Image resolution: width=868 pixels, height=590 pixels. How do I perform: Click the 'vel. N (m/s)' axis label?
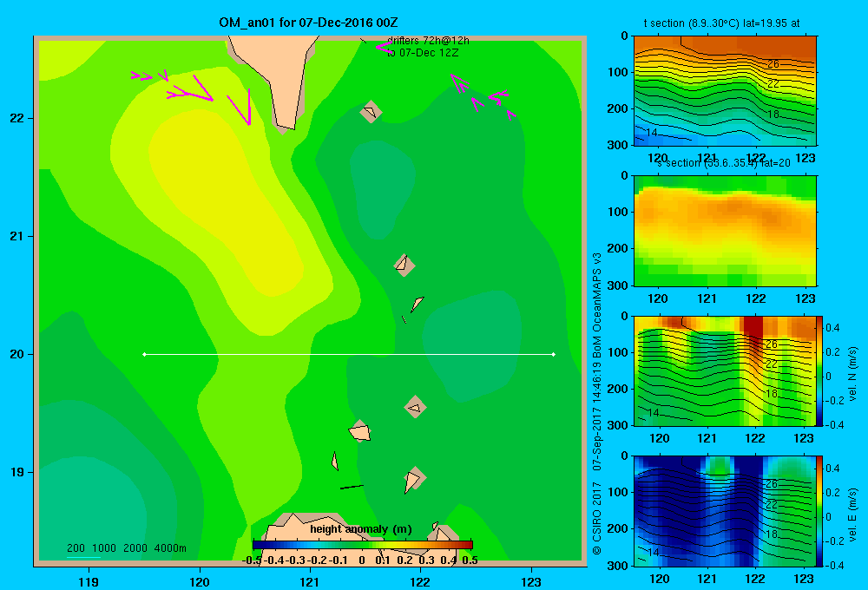(x=852, y=374)
